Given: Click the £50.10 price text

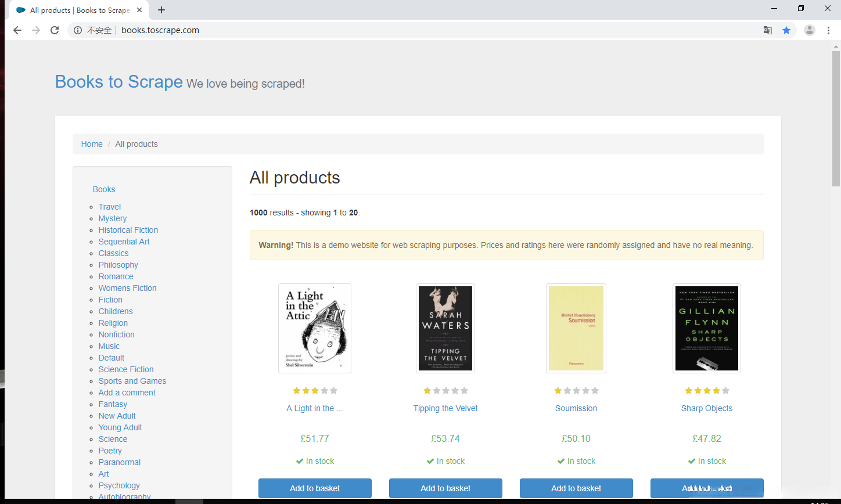Looking at the screenshot, I should (576, 438).
